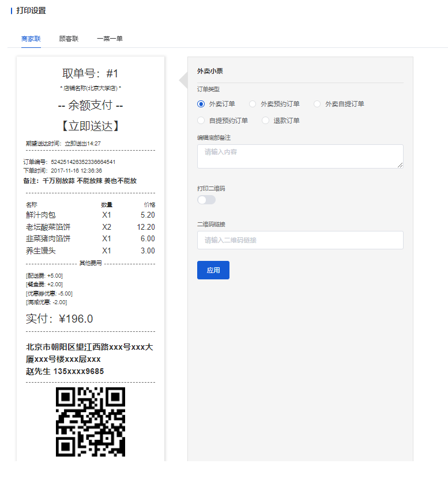Click the 鲜汁肉包 item row
This screenshot has width=448, height=486.
coord(91,215)
